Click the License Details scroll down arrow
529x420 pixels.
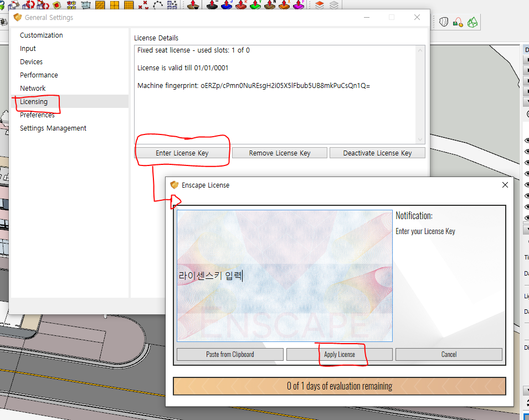pos(420,139)
